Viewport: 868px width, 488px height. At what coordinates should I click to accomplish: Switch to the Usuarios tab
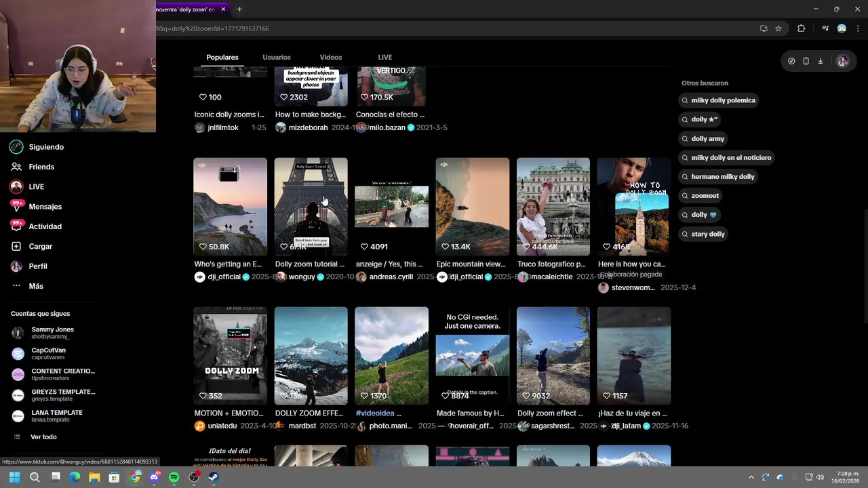(x=277, y=57)
